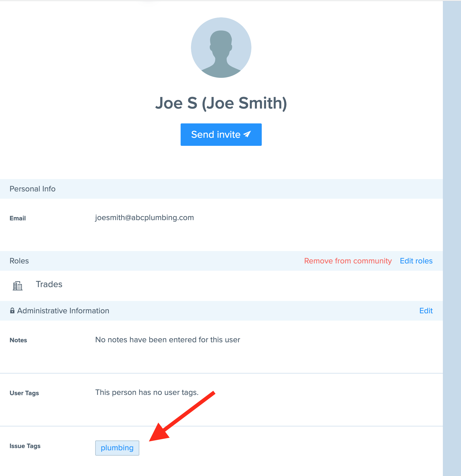Click the Issue Tags label

pyautogui.click(x=25, y=446)
